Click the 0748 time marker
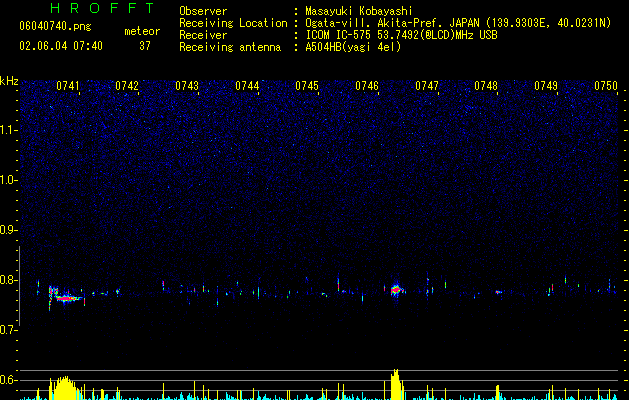 [x=486, y=86]
